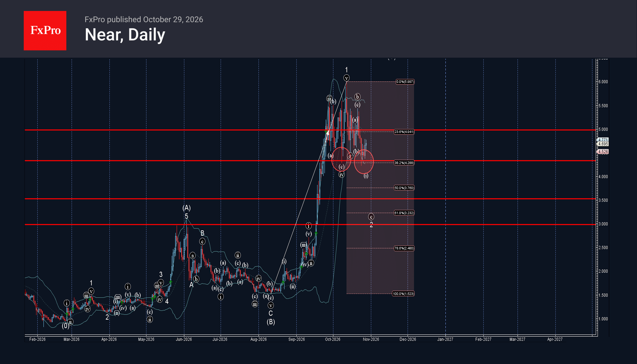The image size is (637, 364).
Task: Click the Oct-2026 date on time axis
Action: pyautogui.click(x=333, y=339)
